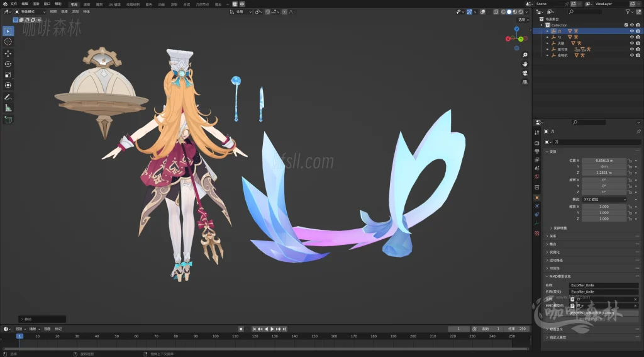Click the Blender logo menu icon
644x357 pixels.
pyautogui.click(x=5, y=4)
